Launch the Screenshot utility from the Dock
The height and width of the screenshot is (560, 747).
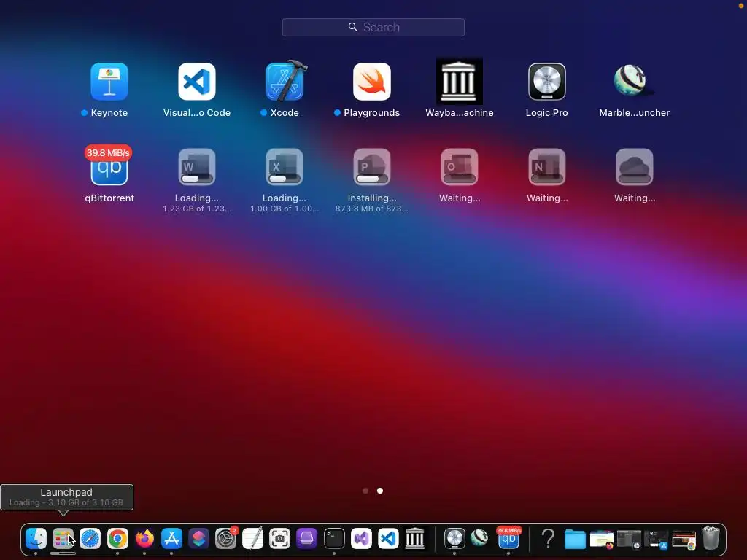(279, 539)
